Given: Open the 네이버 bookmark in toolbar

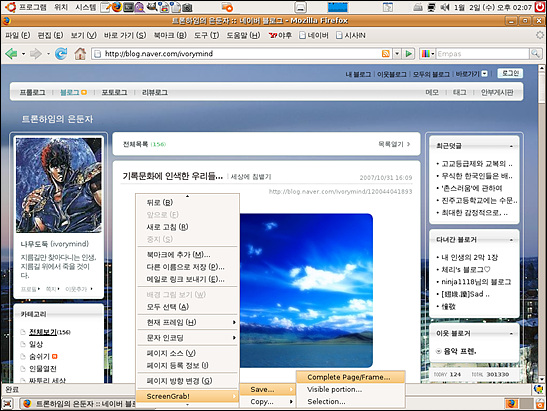Looking at the screenshot, I should [314, 35].
